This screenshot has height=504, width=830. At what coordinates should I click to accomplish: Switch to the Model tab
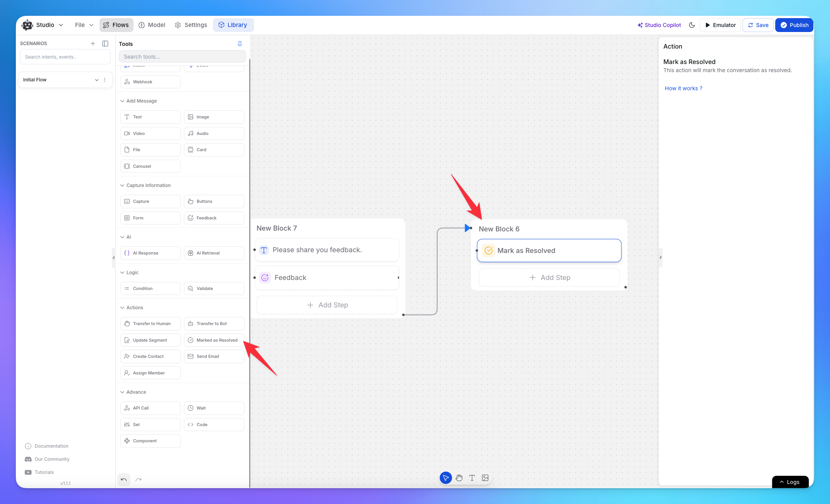[152, 25]
